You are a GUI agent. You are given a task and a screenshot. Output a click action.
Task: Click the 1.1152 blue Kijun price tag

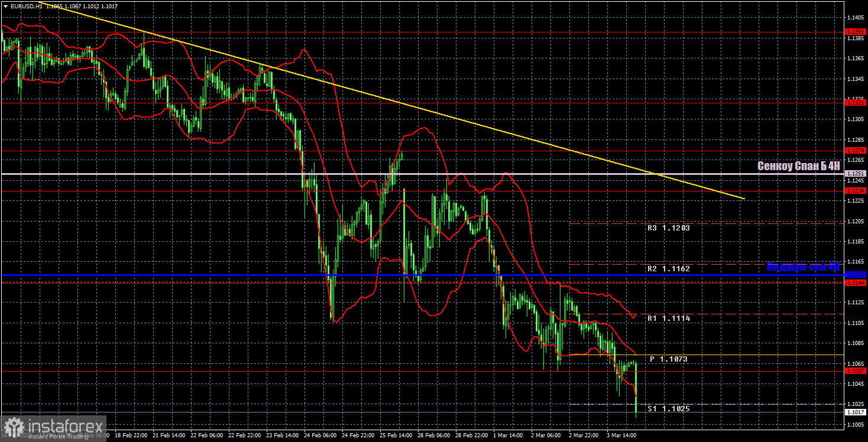[856, 274]
